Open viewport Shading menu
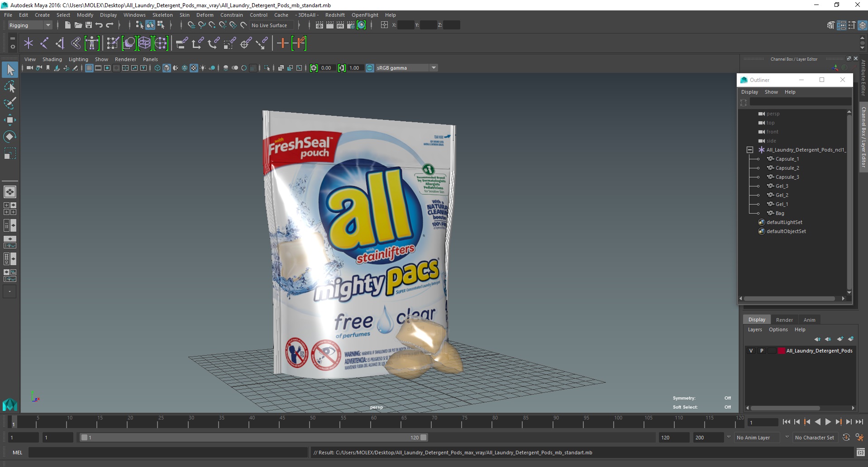This screenshot has width=868, height=467. coord(52,59)
